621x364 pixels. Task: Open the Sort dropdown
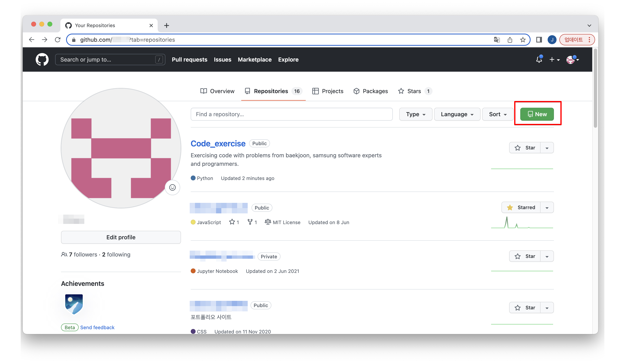(498, 114)
